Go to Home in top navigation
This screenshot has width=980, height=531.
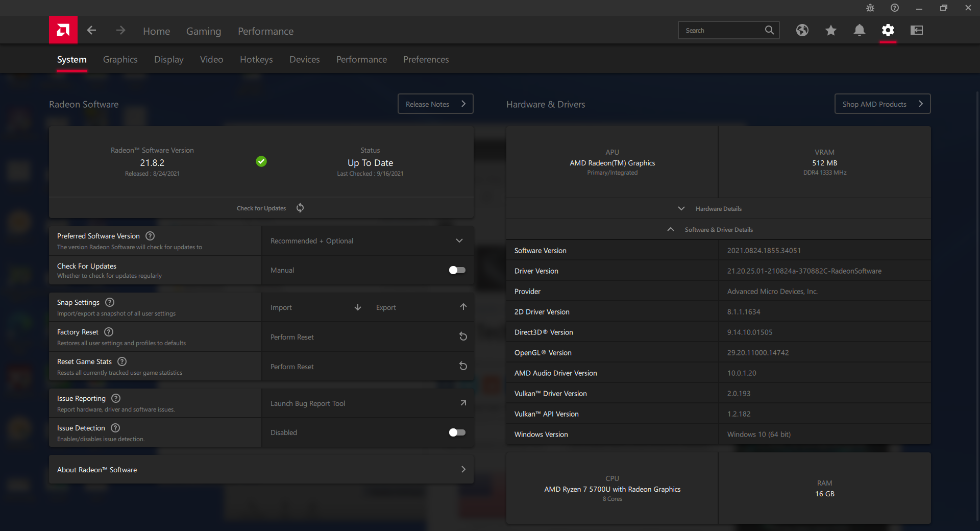pos(156,31)
